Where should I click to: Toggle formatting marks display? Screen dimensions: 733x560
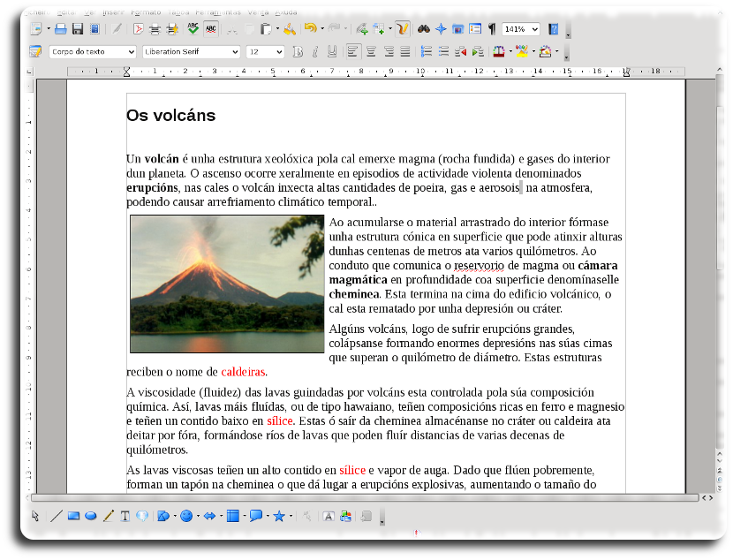[491, 27]
